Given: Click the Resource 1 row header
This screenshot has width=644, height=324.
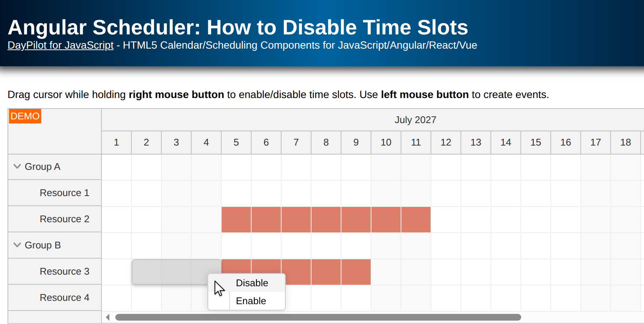Looking at the screenshot, I should (55, 193).
